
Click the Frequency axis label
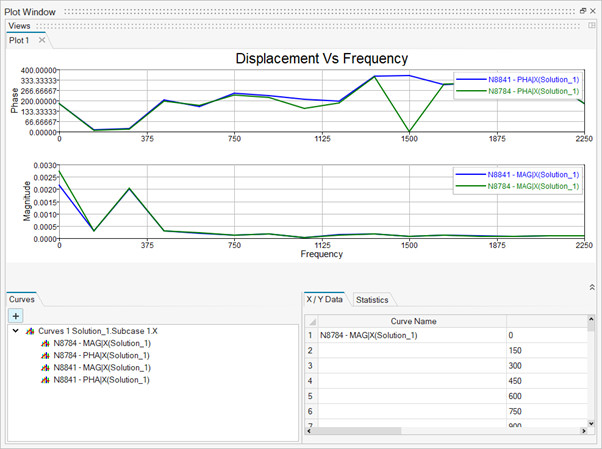[x=321, y=254]
